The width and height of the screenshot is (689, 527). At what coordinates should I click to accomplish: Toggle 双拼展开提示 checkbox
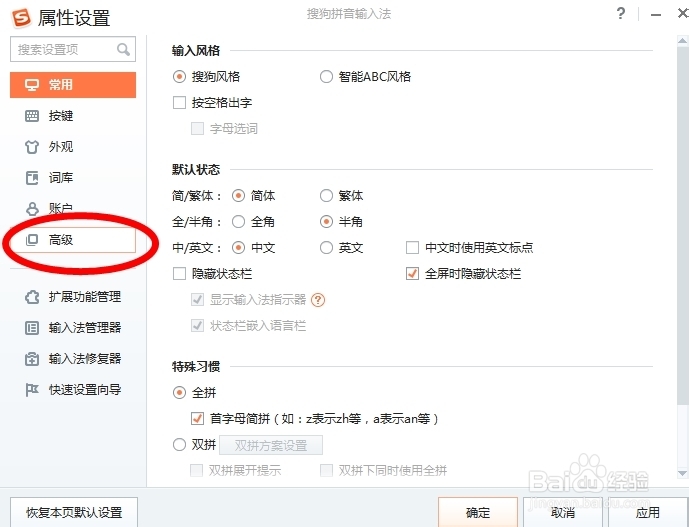[x=196, y=471]
